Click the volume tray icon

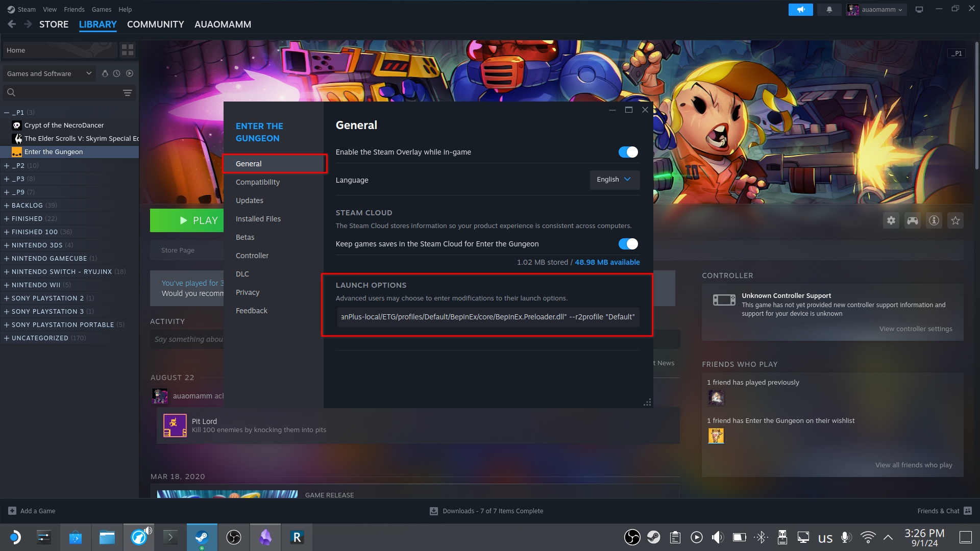(718, 537)
